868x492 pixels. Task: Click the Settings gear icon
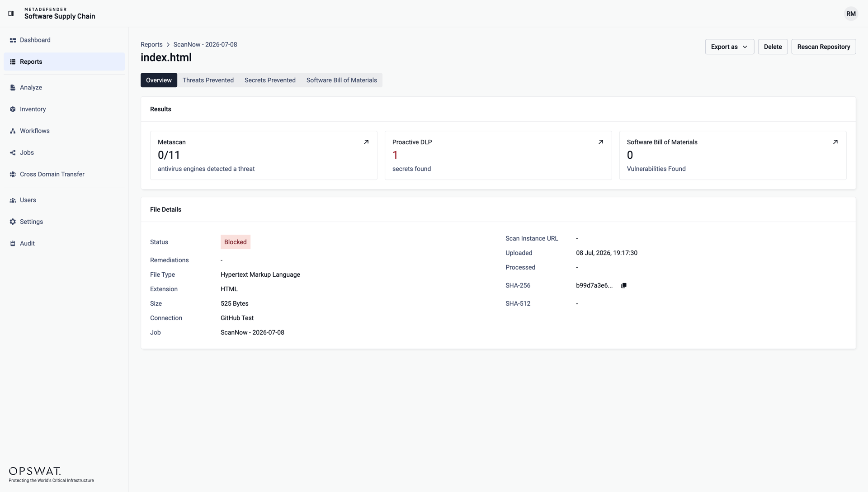tap(13, 222)
